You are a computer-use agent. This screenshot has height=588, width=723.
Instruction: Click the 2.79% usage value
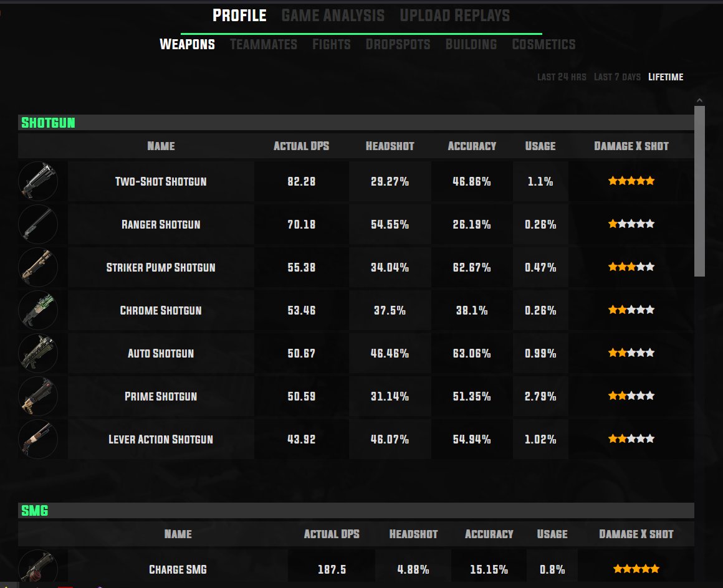(540, 396)
